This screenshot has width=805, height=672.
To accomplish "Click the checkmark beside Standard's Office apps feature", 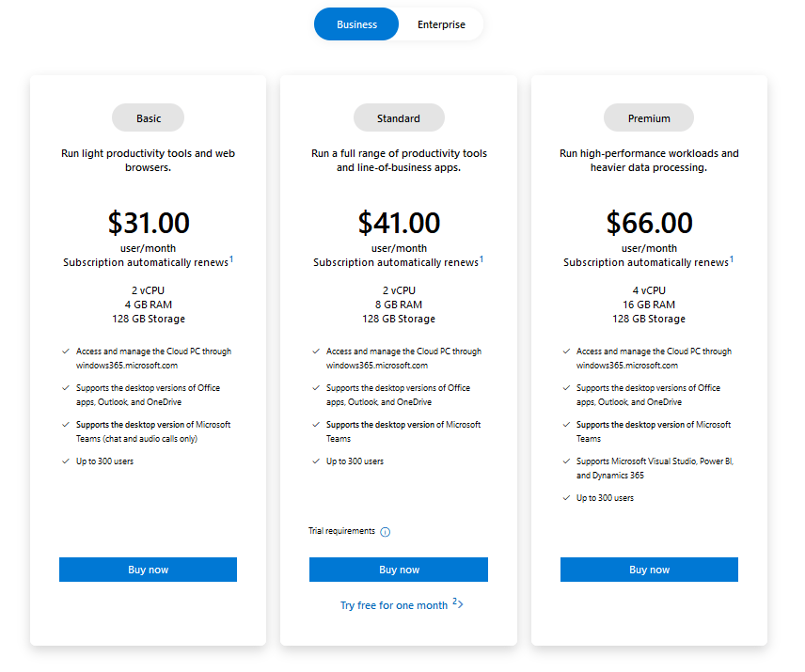I will pyautogui.click(x=315, y=388).
